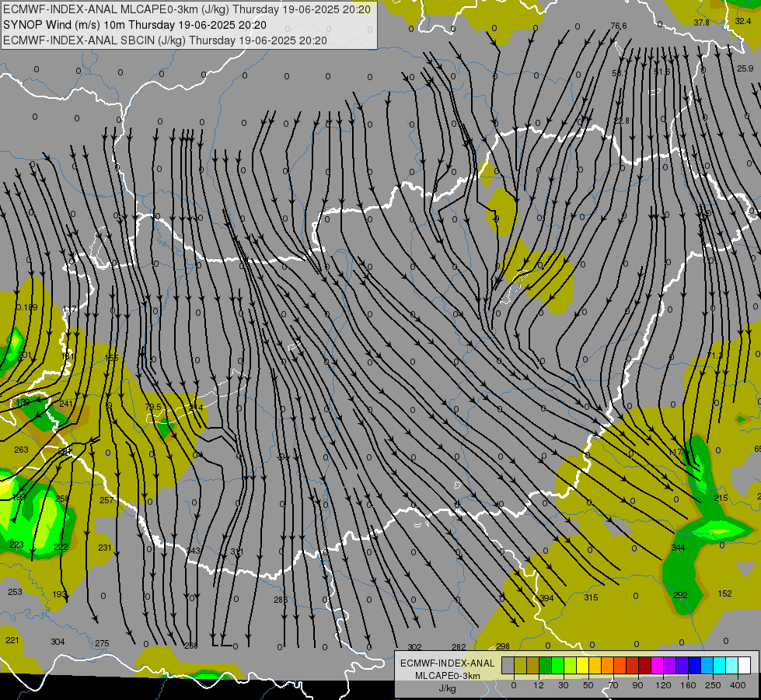Click the map value '32.4'

743,21
